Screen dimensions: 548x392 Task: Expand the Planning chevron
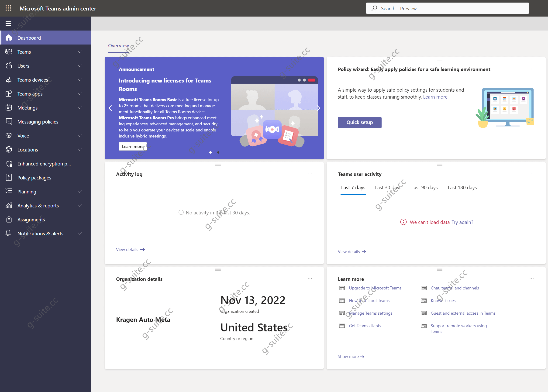click(x=80, y=191)
